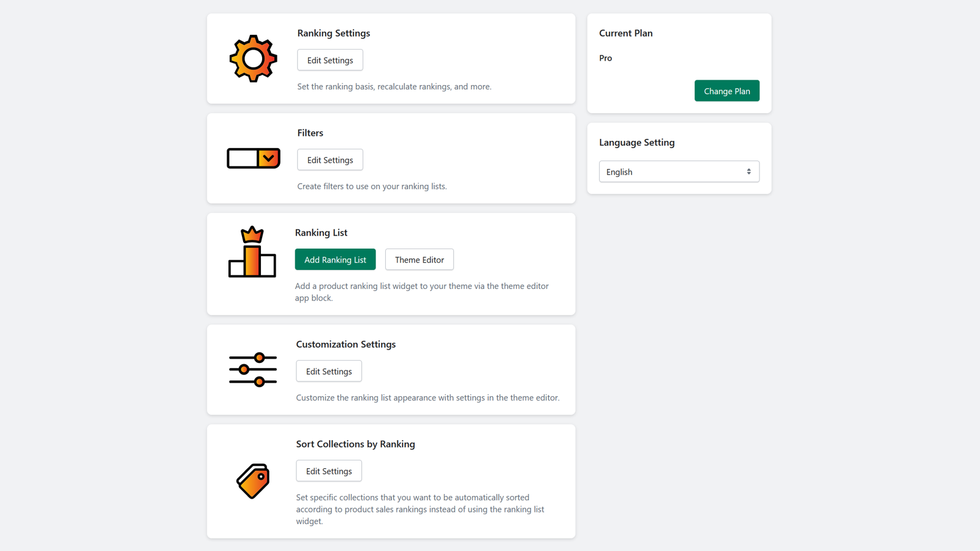Image resolution: width=980 pixels, height=551 pixels.
Task: Click the price tag Sort Collections icon
Action: pos(253,481)
